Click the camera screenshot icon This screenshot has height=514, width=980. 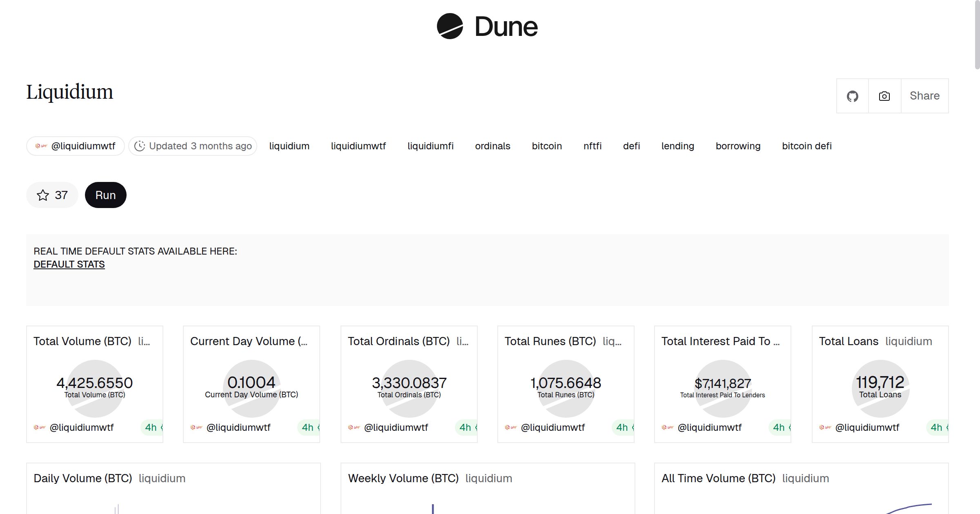(x=884, y=96)
